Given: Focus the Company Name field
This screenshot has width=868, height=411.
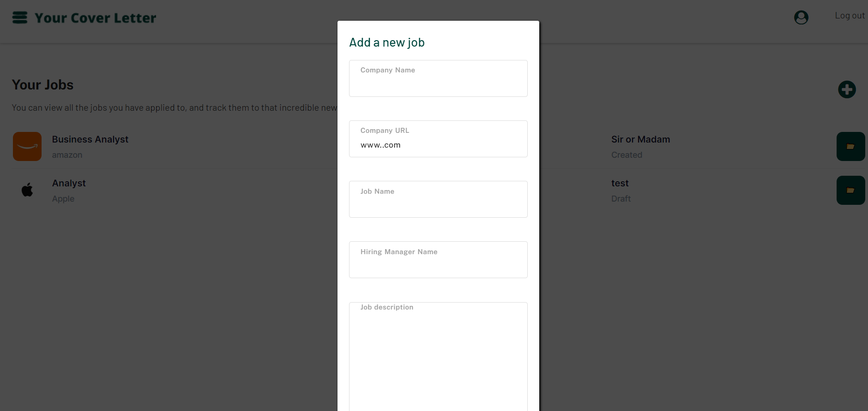Looking at the screenshot, I should [438, 78].
